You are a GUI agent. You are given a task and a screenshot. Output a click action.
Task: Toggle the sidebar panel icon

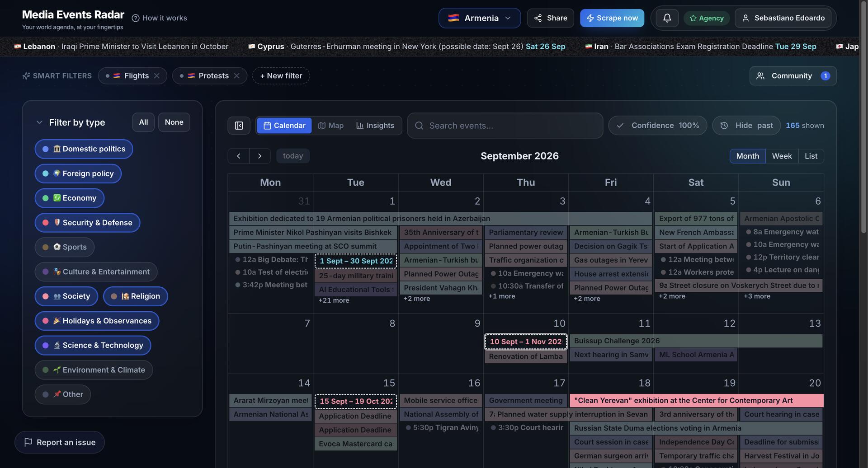239,126
